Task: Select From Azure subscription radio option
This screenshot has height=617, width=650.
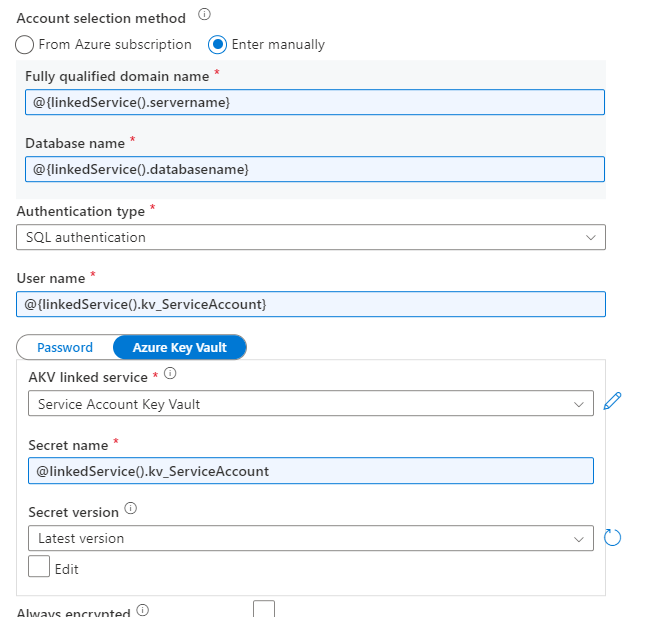Action: [25, 44]
